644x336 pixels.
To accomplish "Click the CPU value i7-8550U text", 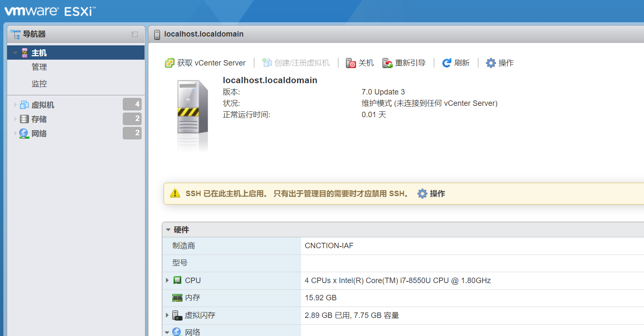I will (398, 281).
